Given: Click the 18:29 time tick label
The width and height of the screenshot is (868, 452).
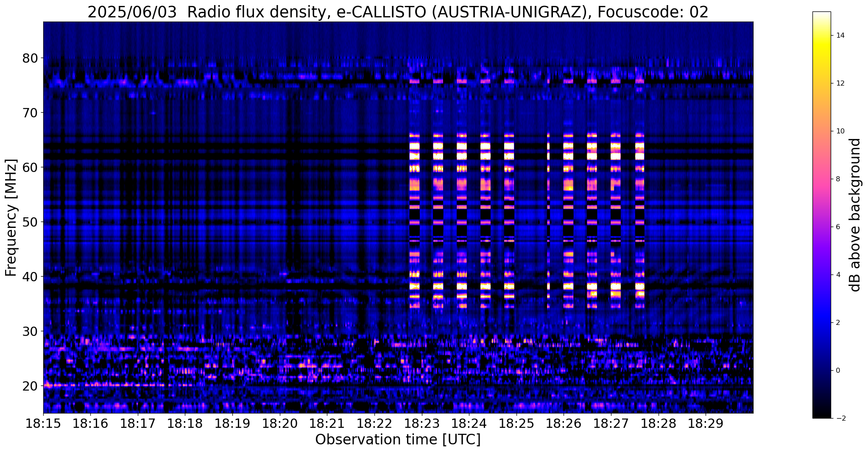Looking at the screenshot, I should 706,424.
